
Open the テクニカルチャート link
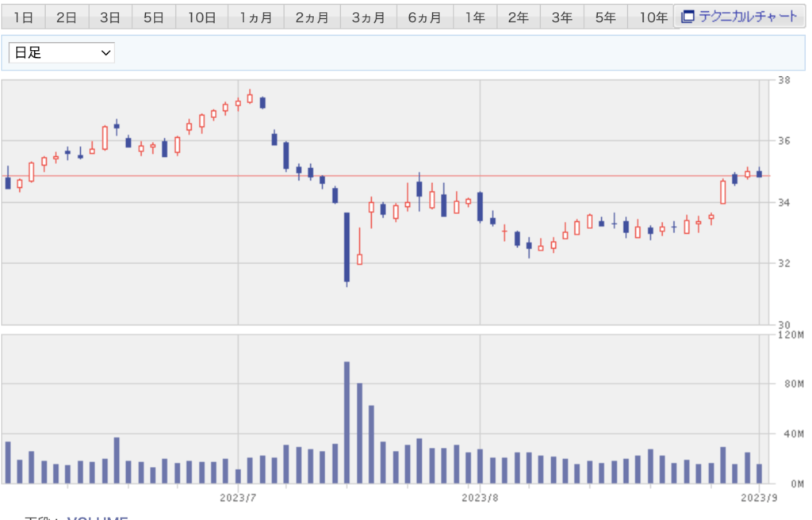coord(747,16)
